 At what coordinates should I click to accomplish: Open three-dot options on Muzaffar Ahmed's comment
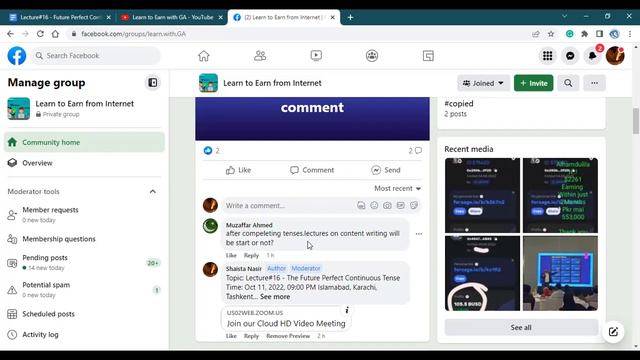(419, 234)
